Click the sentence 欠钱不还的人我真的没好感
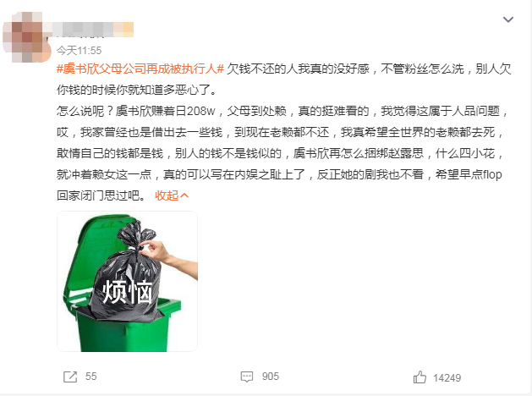Screen dimensions: 532x396 [299, 69]
